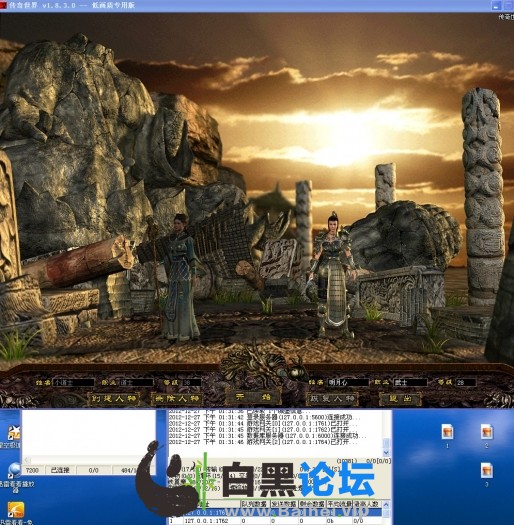The width and height of the screenshot is (514, 525).
Task: Select the Taoist character with the staff
Action: (x=179, y=278)
